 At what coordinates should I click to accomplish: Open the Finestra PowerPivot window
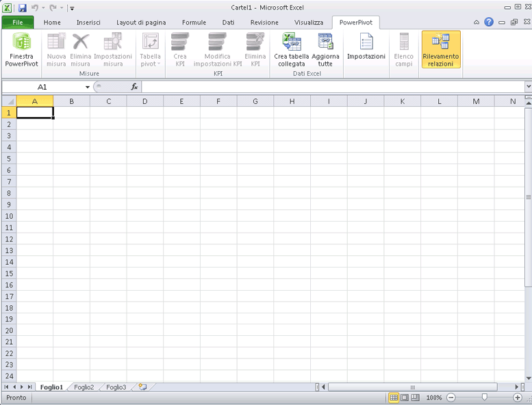[21, 49]
